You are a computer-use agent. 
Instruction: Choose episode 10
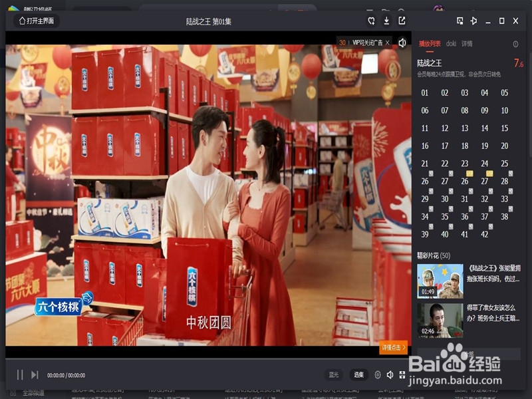(505, 110)
